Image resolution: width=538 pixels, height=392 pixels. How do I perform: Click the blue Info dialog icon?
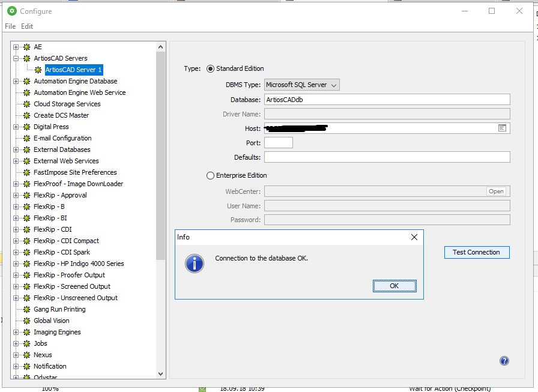(x=195, y=264)
